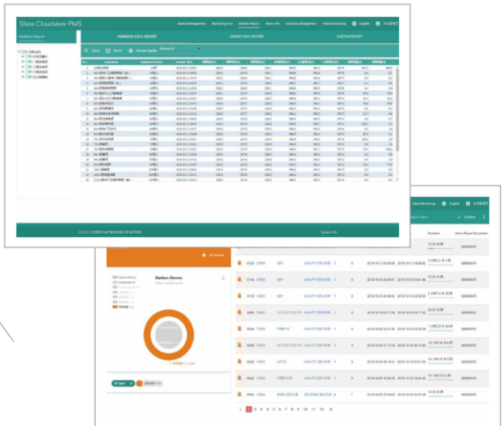Image resolution: width=504 pixels, height=426 pixels.
Task: Click the alarm bell icon on row 9122
Action: tap(240, 263)
